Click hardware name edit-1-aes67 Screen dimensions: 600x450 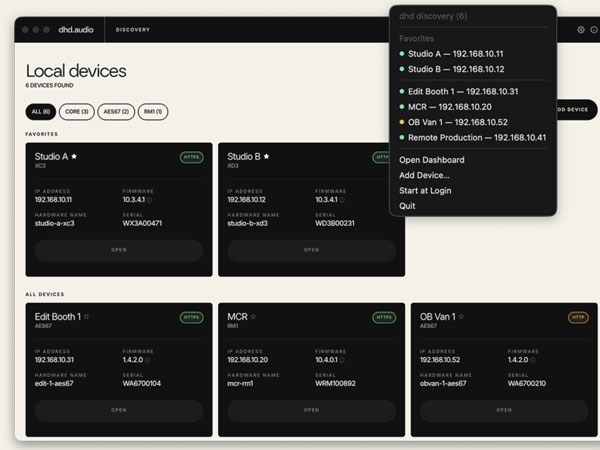(54, 383)
